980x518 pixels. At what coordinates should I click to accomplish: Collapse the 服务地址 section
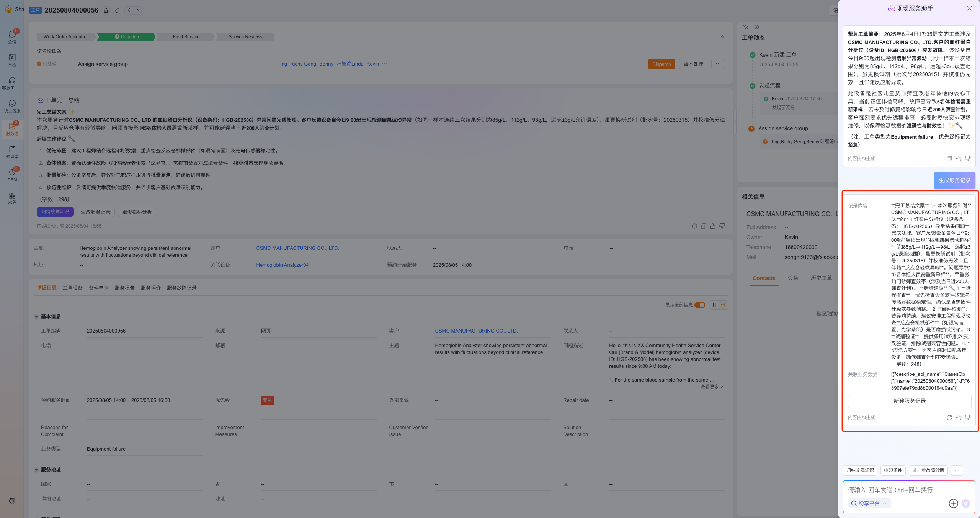point(36,470)
